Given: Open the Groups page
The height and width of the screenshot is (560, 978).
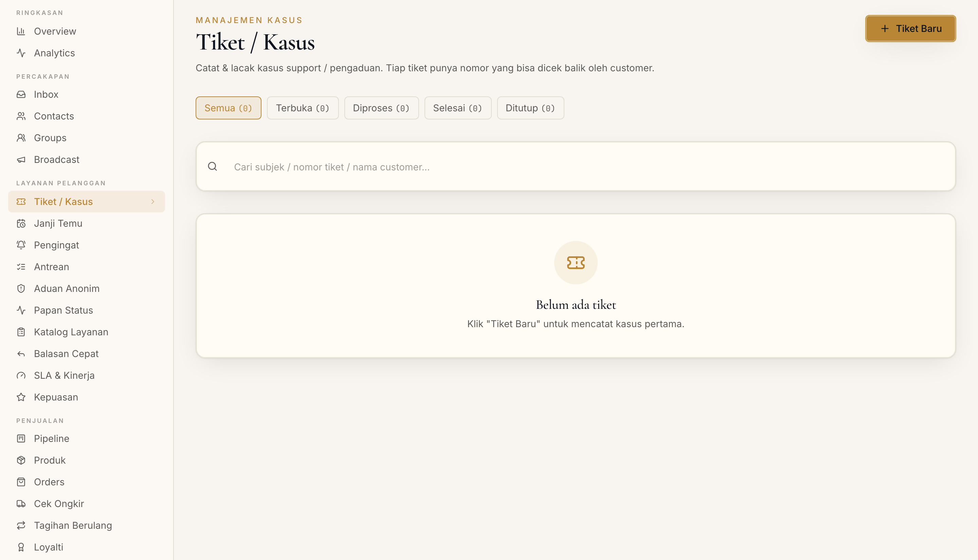Looking at the screenshot, I should [x=87, y=138].
